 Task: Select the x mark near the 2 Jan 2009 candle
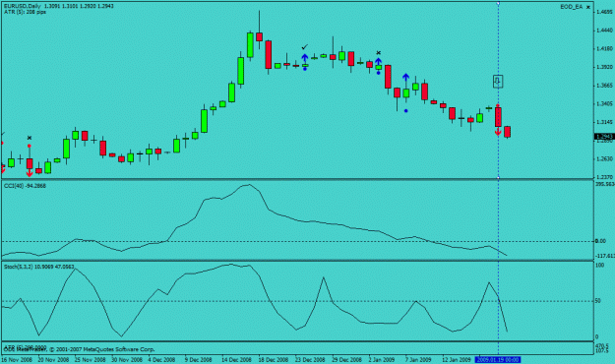pos(379,52)
